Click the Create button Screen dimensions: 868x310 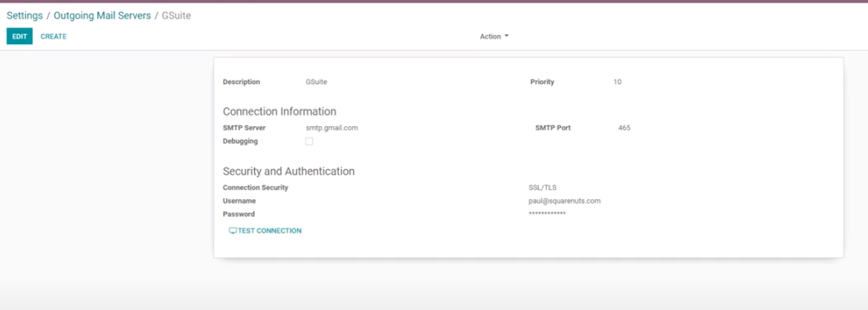coord(54,36)
